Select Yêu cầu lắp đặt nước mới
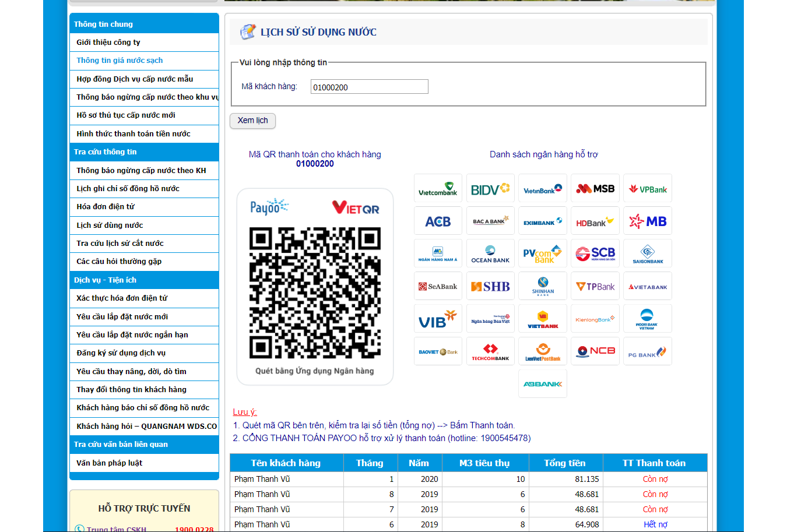This screenshot has width=787, height=532. point(122,317)
